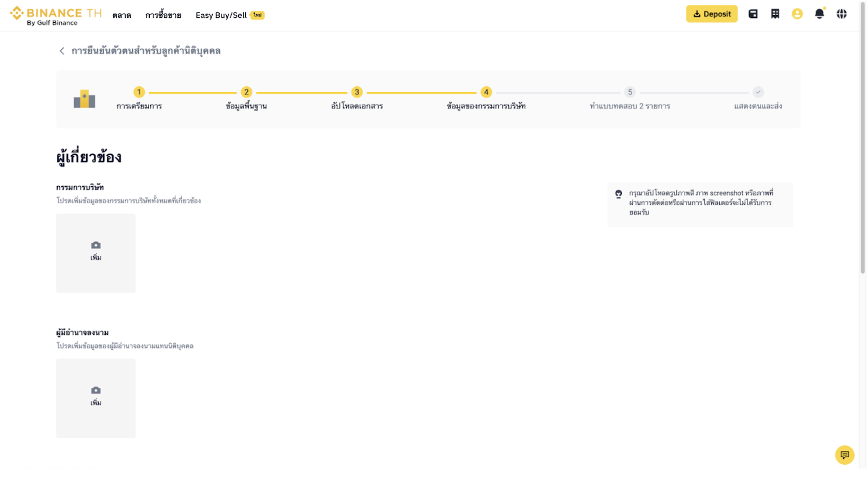The width and height of the screenshot is (868, 488).
Task: Open the ตลาด menu
Action: pos(122,15)
